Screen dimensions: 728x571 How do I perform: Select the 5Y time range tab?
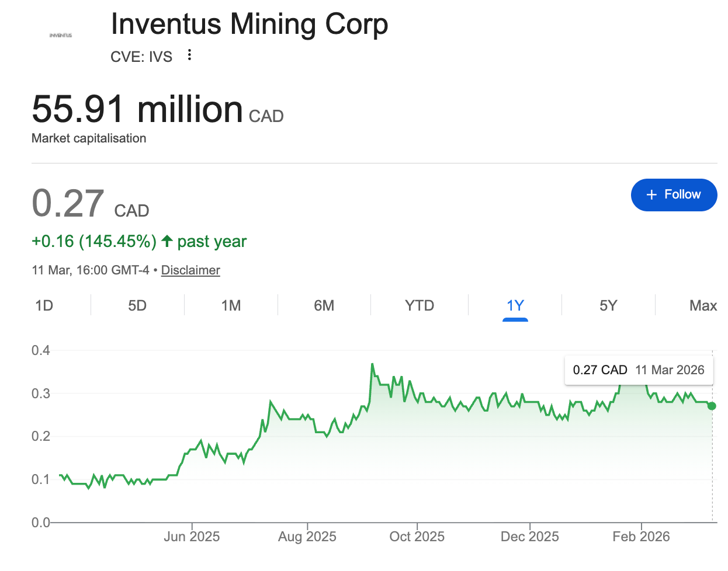[608, 305]
